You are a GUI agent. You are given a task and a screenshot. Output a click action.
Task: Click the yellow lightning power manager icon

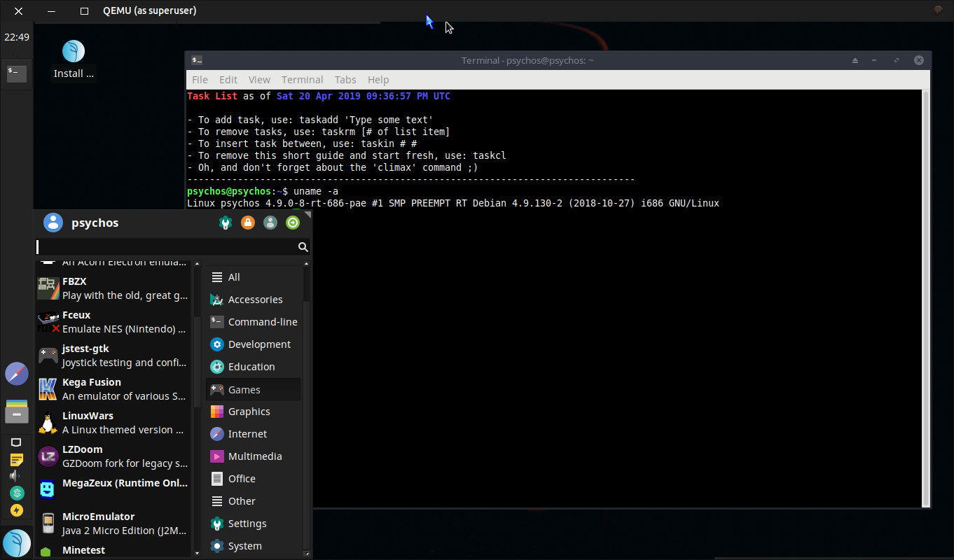(x=17, y=510)
